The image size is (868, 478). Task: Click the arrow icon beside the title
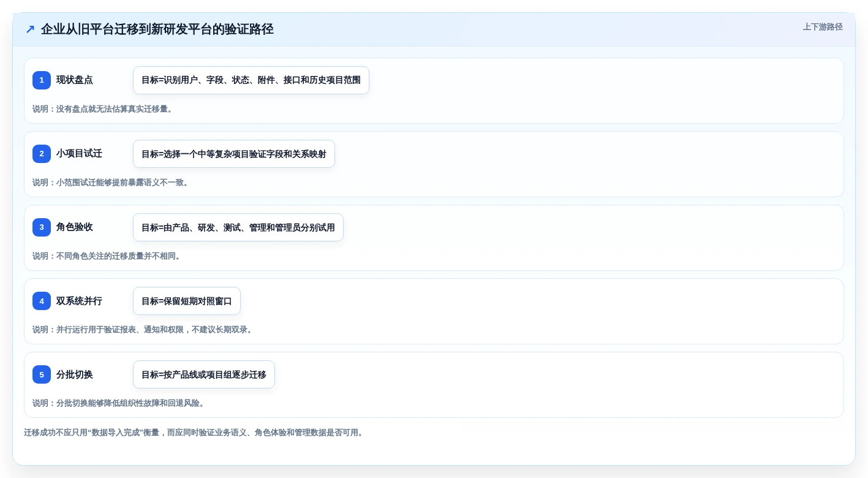pyautogui.click(x=30, y=29)
